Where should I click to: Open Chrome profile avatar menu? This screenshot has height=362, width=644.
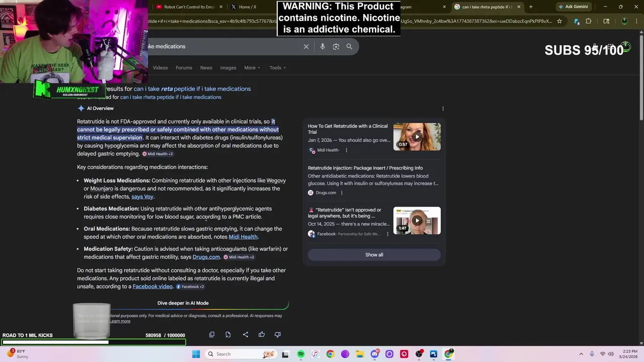click(624, 21)
